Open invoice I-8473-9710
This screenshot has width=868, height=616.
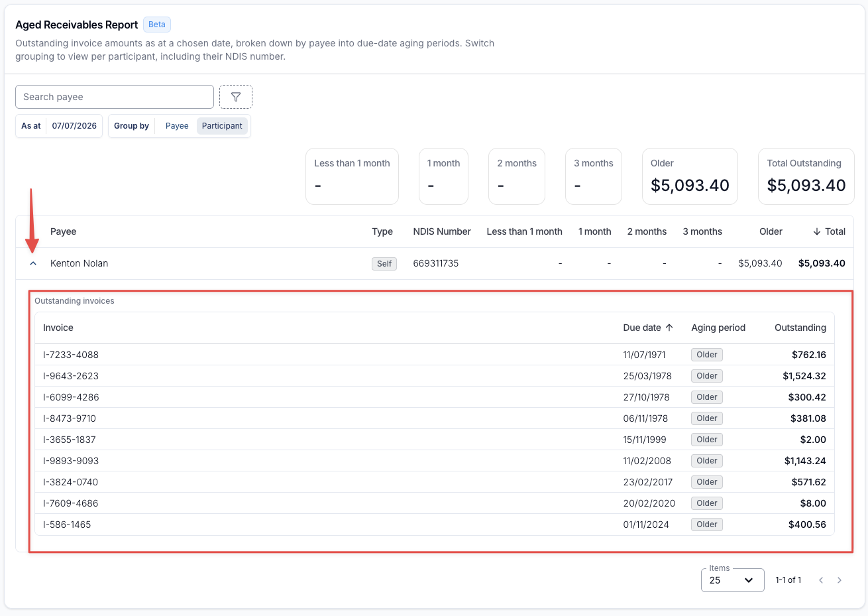70,418
